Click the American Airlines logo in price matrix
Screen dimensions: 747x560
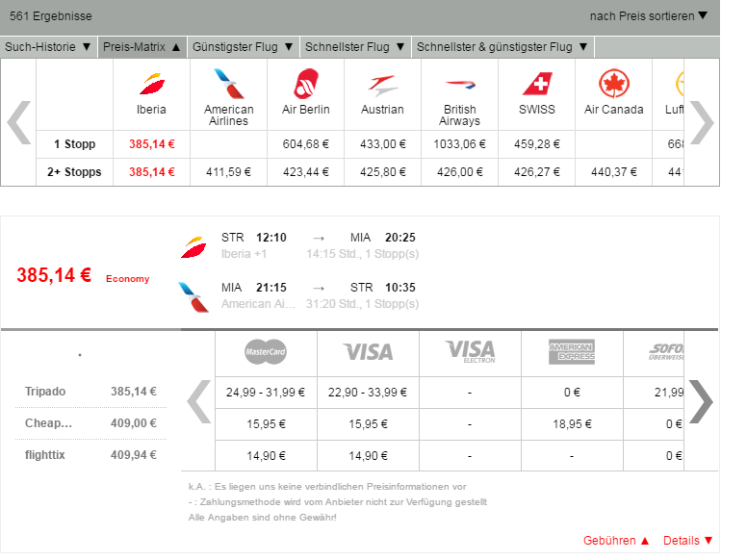(x=229, y=84)
